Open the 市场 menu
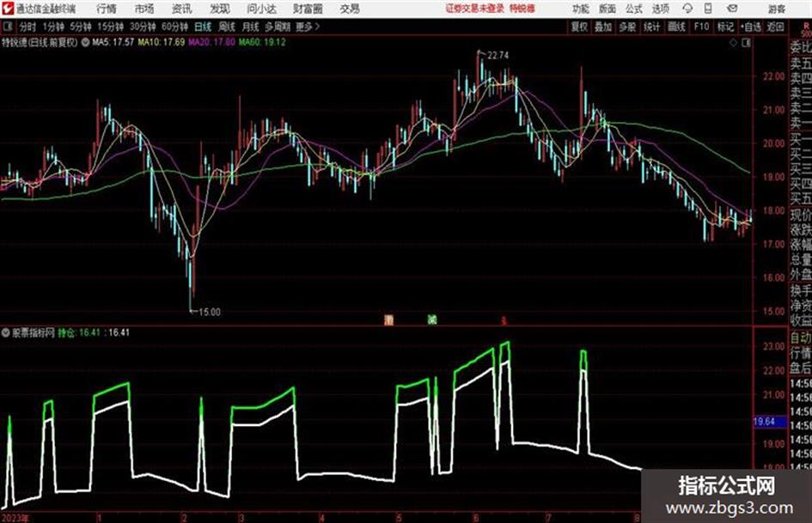The height and width of the screenshot is (523, 812). (144, 9)
